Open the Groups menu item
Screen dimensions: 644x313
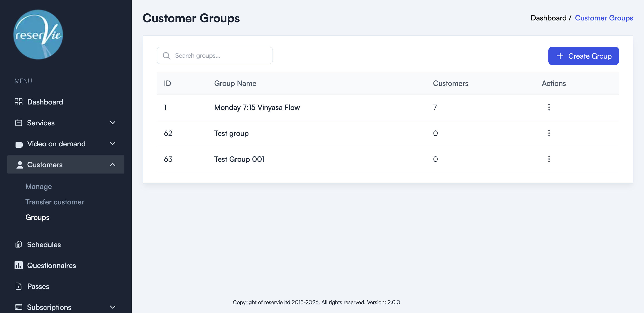[x=37, y=218]
